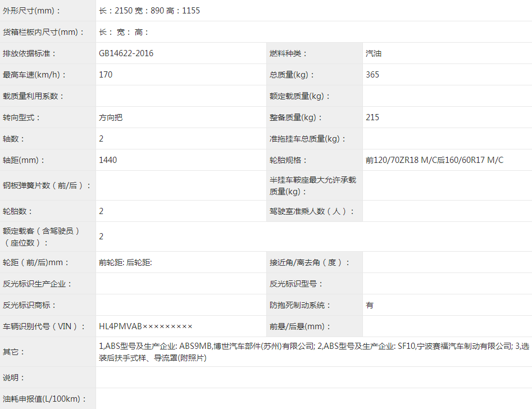
Task: Click the dimensions value 长：2150 宽：890 高：1155
Action: point(149,11)
